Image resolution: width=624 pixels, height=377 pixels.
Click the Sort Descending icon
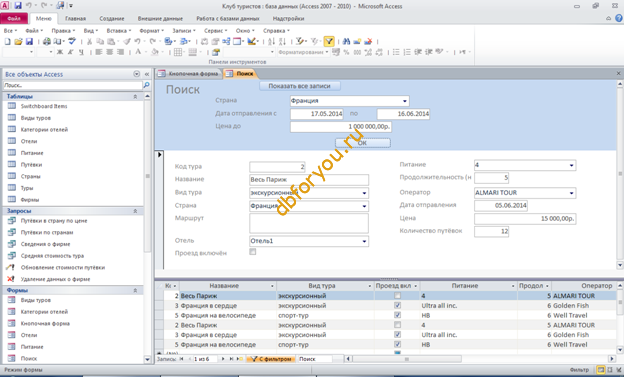coord(282,41)
